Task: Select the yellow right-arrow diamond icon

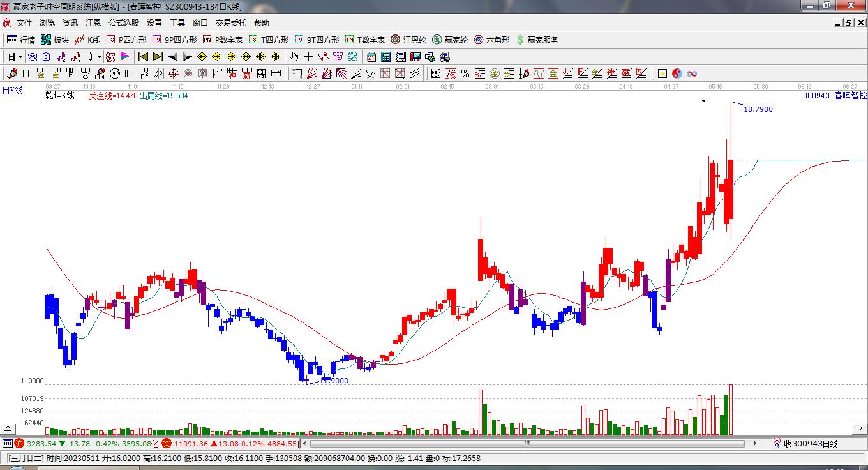Action: (217, 57)
